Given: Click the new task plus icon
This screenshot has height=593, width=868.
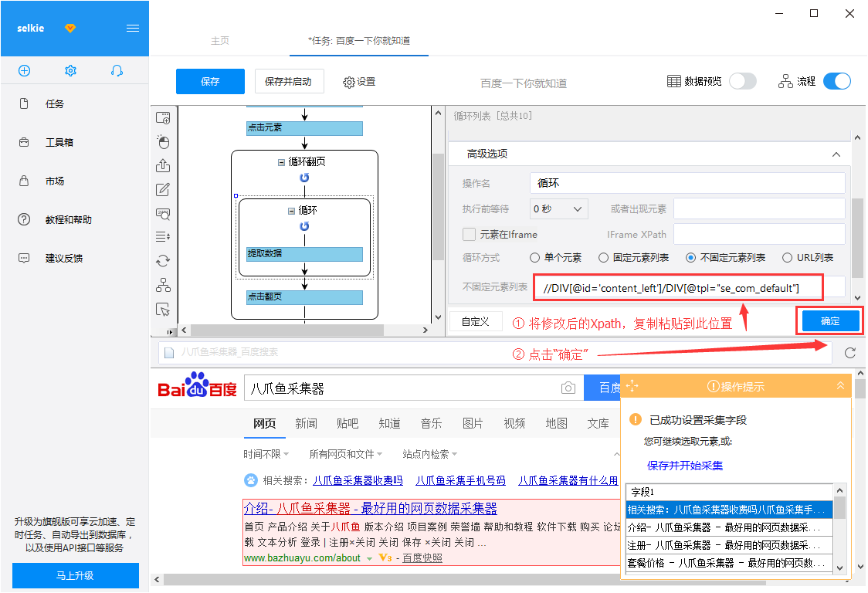Looking at the screenshot, I should [x=25, y=70].
